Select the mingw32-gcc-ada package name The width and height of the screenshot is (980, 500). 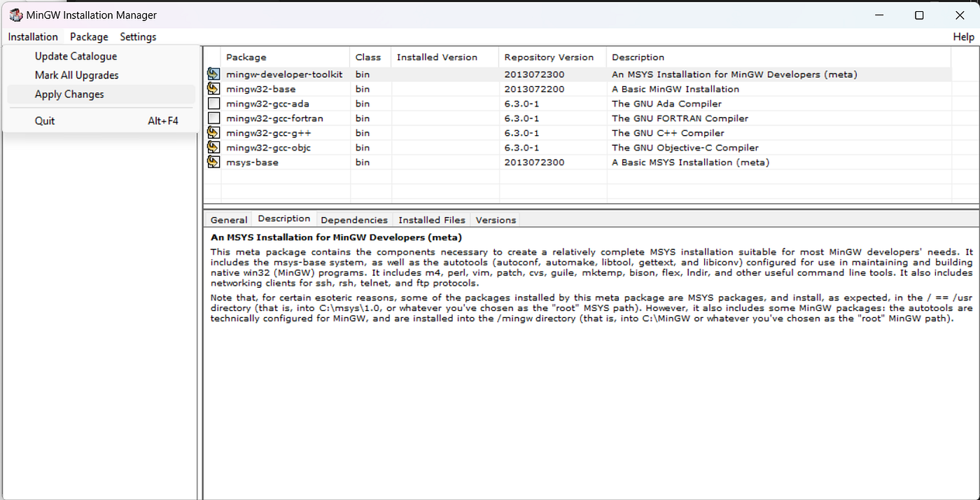(267, 104)
